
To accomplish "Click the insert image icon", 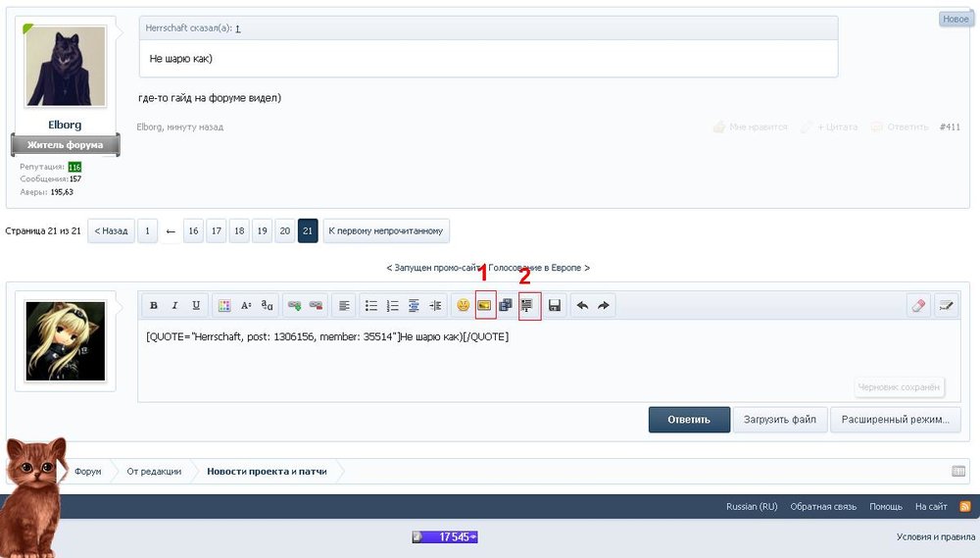I will coord(484,306).
